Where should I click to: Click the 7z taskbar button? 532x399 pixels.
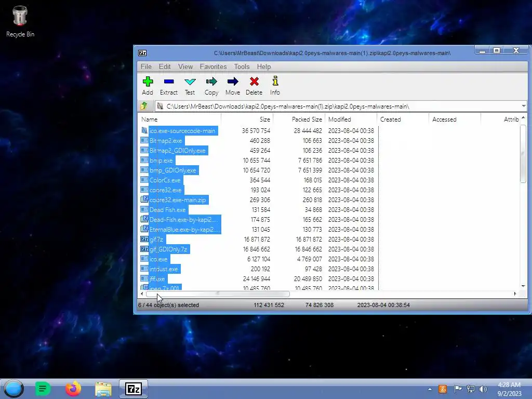(x=134, y=389)
